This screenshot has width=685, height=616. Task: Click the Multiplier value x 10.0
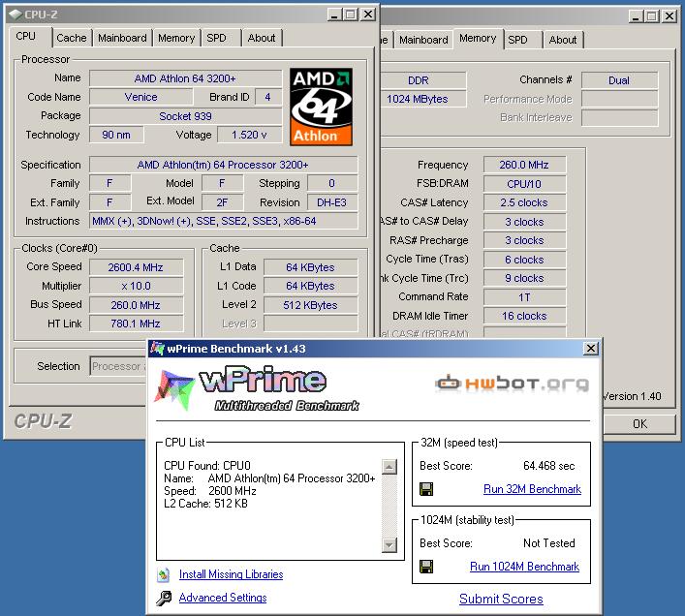136,286
